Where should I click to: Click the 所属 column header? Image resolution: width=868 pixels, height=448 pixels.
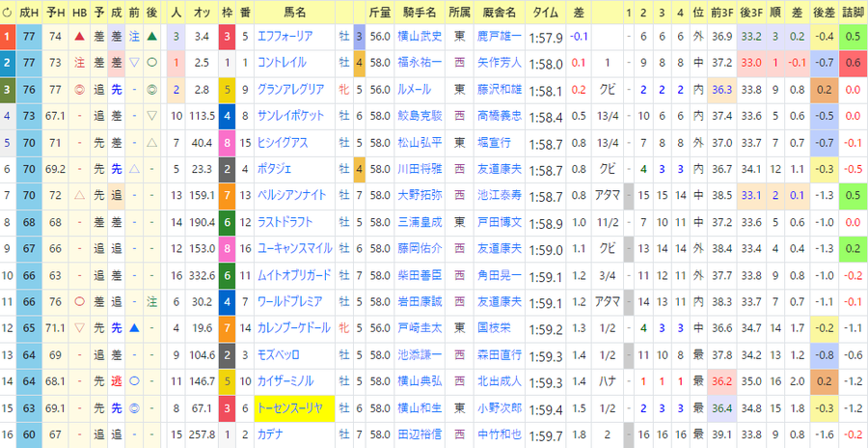(460, 13)
